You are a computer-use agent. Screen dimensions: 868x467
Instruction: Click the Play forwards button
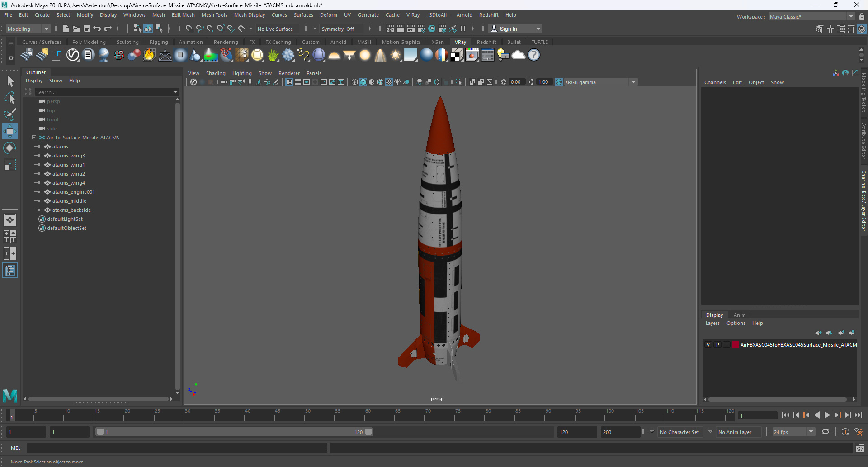[827, 415]
